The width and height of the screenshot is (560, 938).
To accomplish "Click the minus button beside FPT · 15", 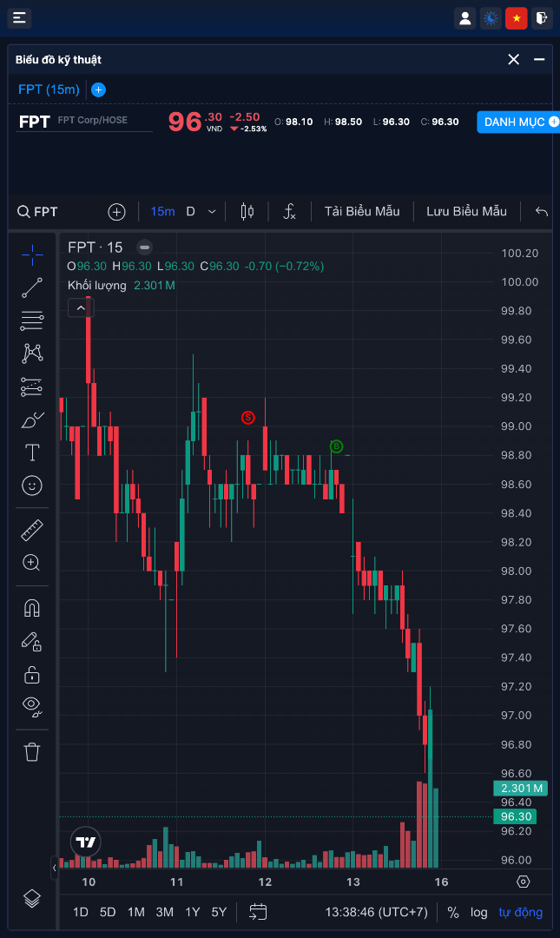I will pos(144,247).
